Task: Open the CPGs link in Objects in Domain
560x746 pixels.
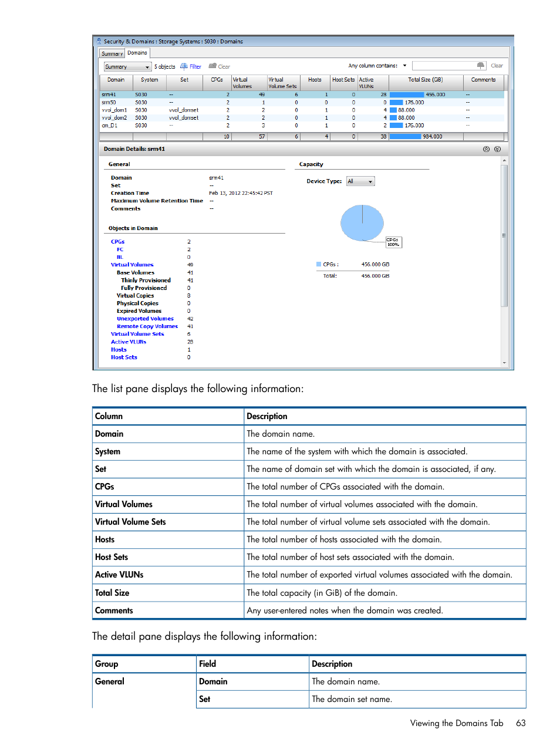Action: pos(117,242)
